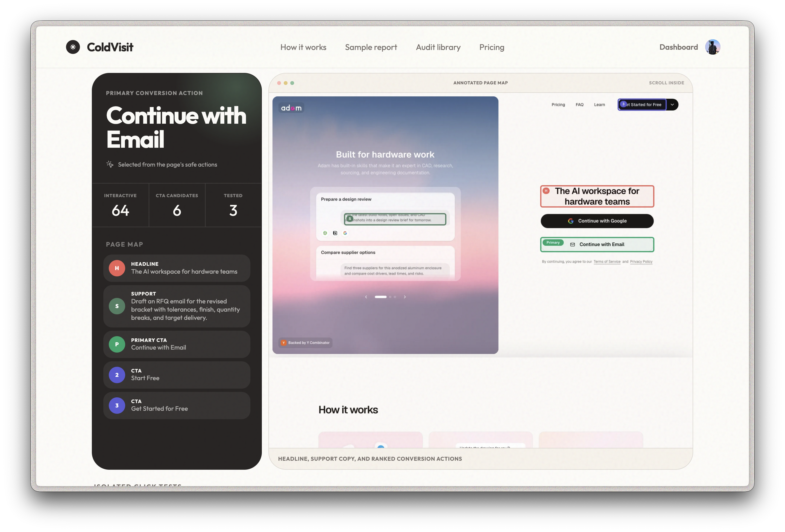Click the 'The AI workspace for hardware teams' preview headline
The image size is (785, 532).
point(597,196)
